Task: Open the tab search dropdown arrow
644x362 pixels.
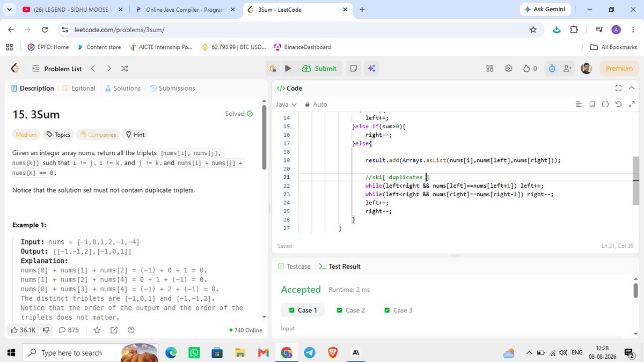Action: 10,10
